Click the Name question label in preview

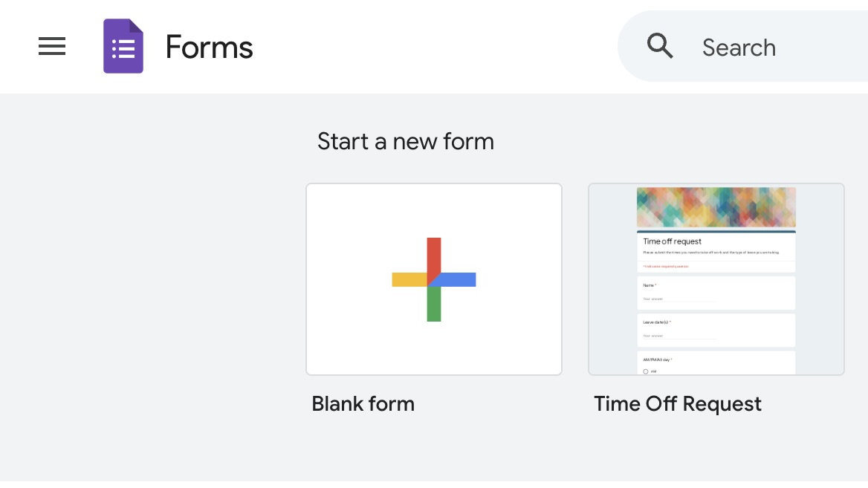click(649, 285)
